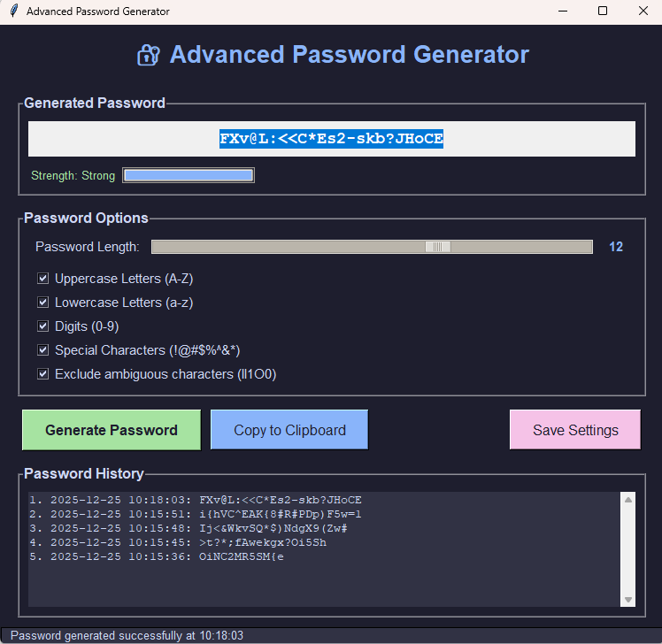The image size is (662, 644).
Task: Uncheck the Digits (0-9) checkbox
Action: coord(42,326)
